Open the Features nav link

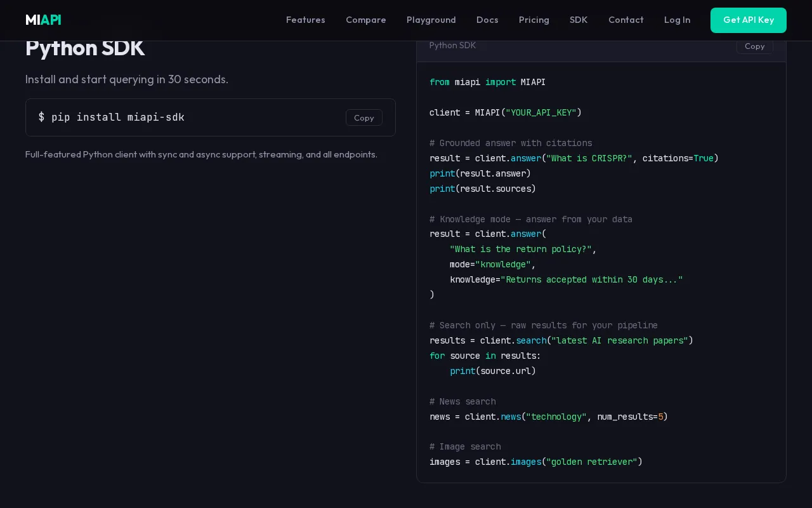(x=306, y=20)
